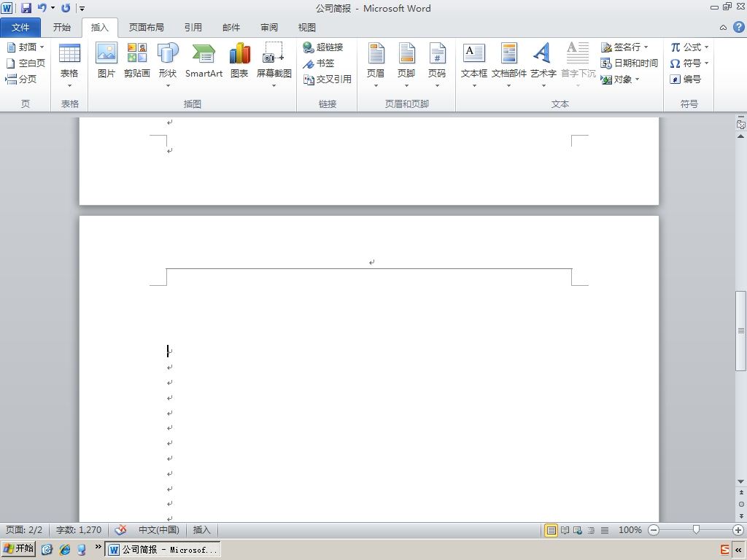Screen dimensions: 747x560
Task: Switch to Full Screen Reading view
Action: pyautogui.click(x=565, y=530)
